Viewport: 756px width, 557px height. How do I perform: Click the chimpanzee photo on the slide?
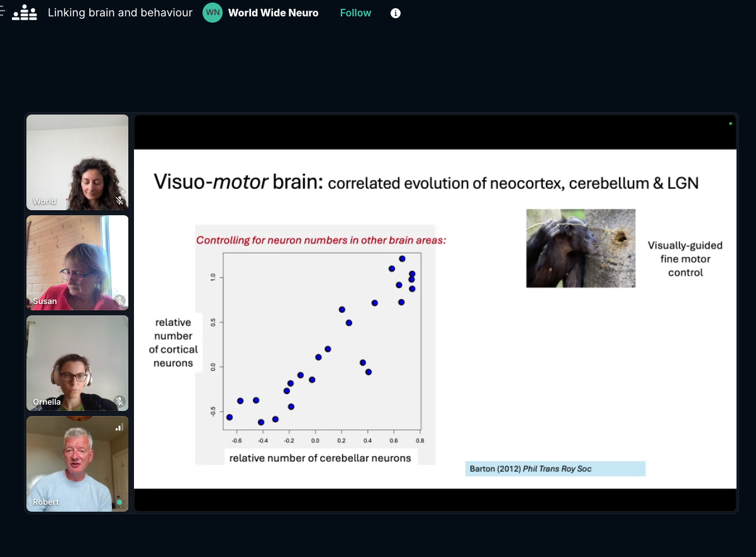581,248
